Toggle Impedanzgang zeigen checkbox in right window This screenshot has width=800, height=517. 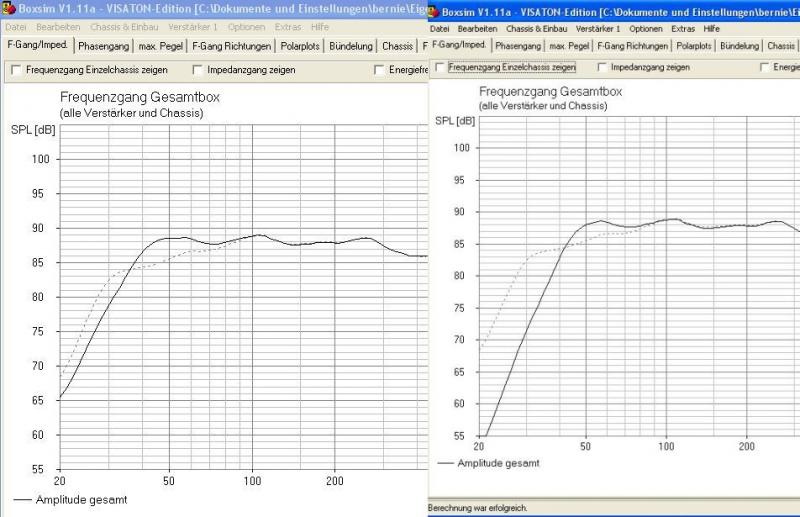[x=602, y=67]
